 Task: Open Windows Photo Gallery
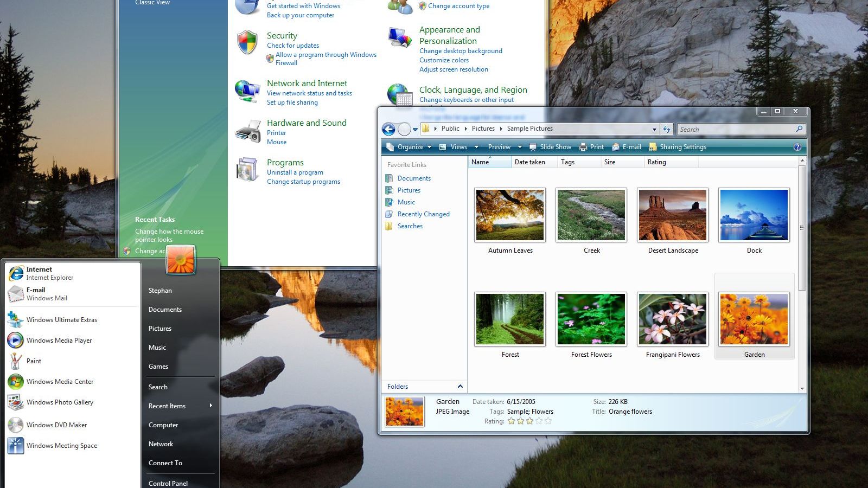pos(60,402)
